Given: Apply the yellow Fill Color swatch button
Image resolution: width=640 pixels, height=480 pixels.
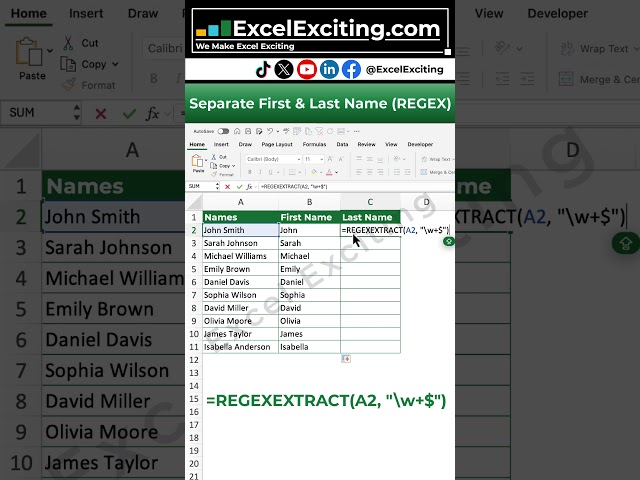Looking at the screenshot, I should click(314, 172).
